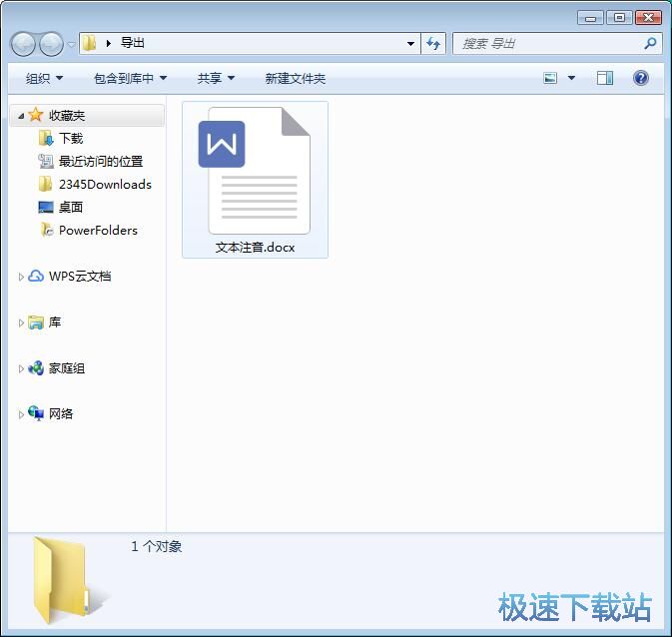The height and width of the screenshot is (637, 672).
Task: Open the 包含到库中 menu
Action: pyautogui.click(x=130, y=78)
